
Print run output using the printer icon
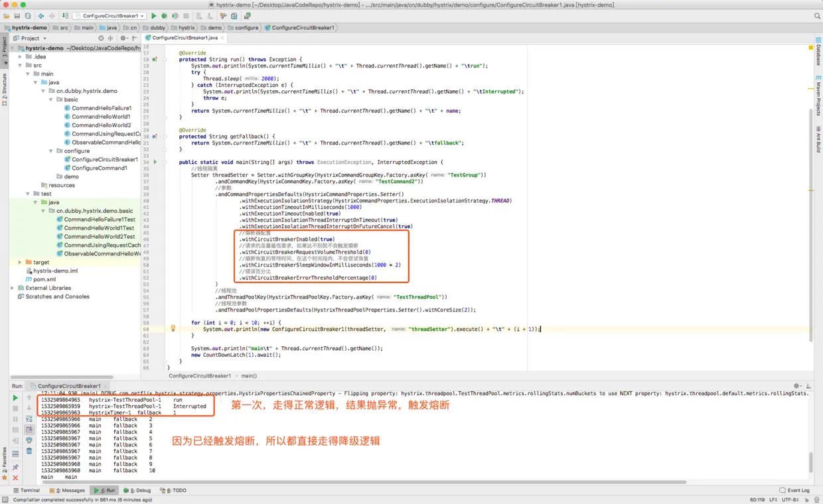pyautogui.click(x=29, y=440)
